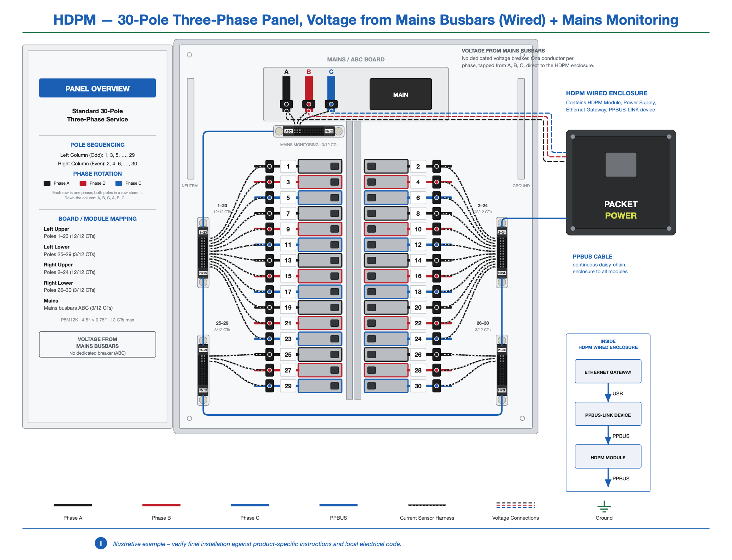Click the Phase B red legend swatch

[83, 183]
